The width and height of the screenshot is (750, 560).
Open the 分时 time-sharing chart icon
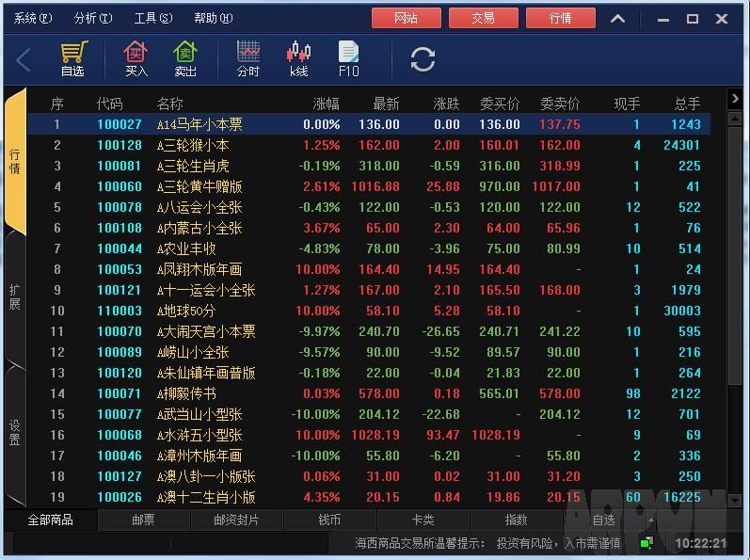[x=248, y=58]
